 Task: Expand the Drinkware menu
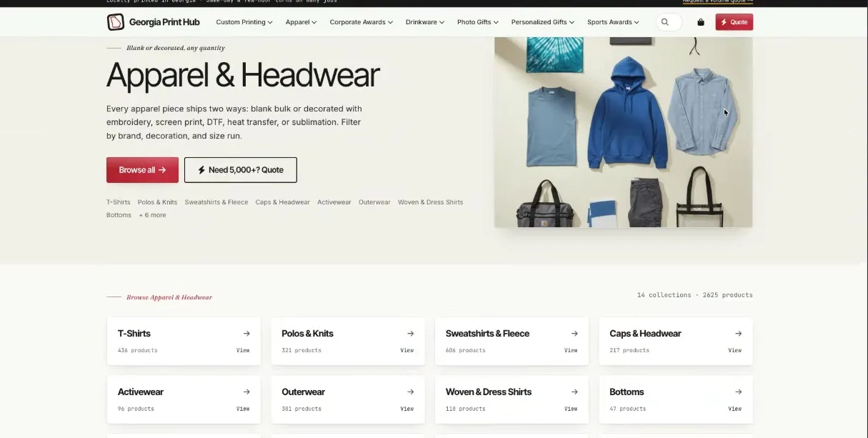[425, 22]
